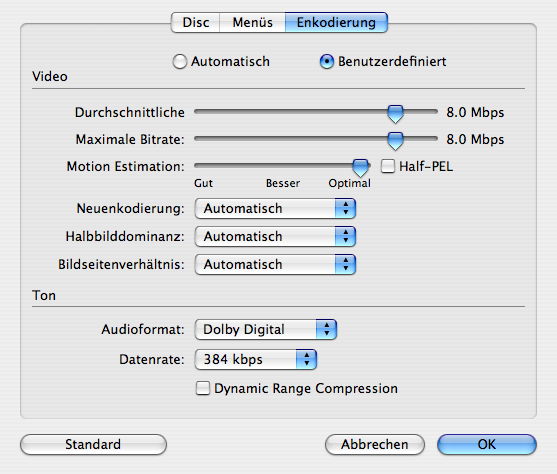
Task: Toggle Dynamic Range Compression checkbox
Action: point(203,388)
